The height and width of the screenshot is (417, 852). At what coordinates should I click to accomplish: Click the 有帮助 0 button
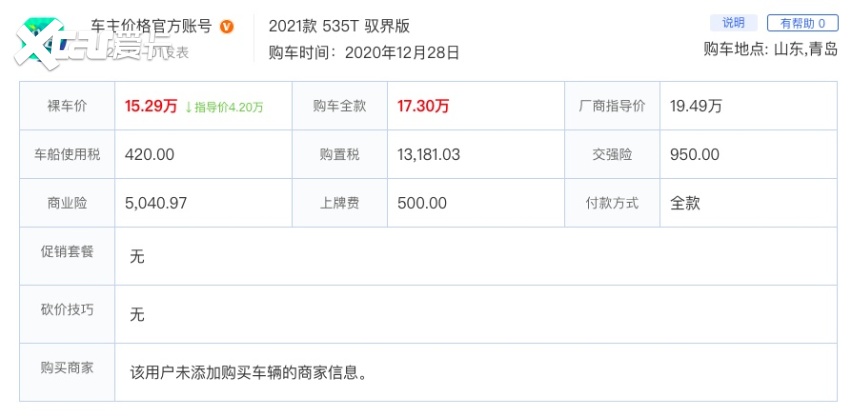[x=802, y=23]
